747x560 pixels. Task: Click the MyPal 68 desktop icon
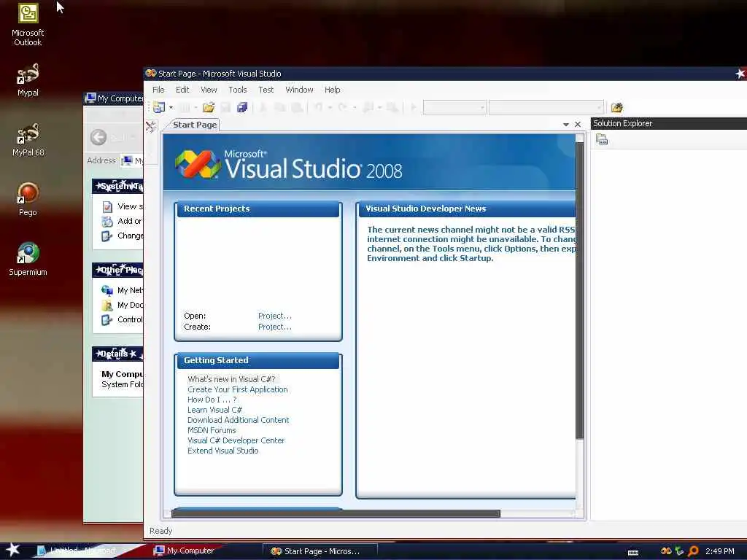(28, 139)
